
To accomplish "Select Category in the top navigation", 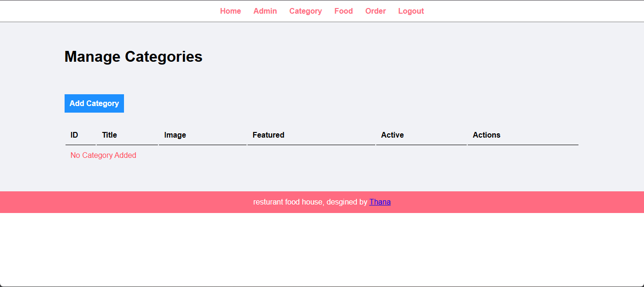I will pyautogui.click(x=305, y=11).
